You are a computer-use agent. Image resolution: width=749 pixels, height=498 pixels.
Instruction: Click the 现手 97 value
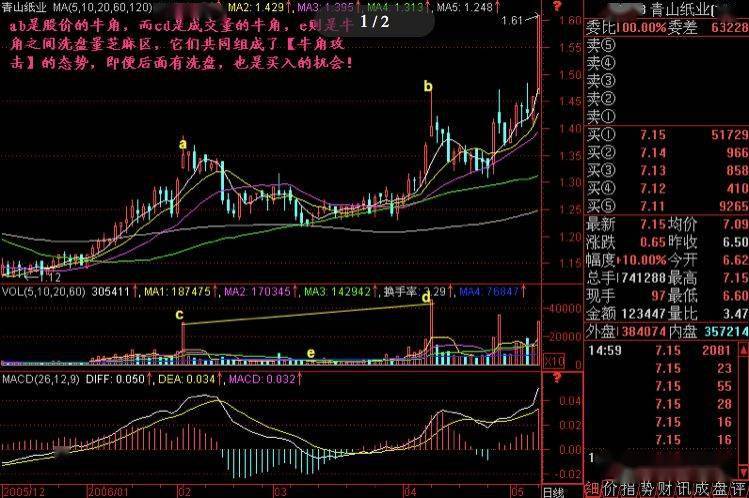pyautogui.click(x=659, y=296)
